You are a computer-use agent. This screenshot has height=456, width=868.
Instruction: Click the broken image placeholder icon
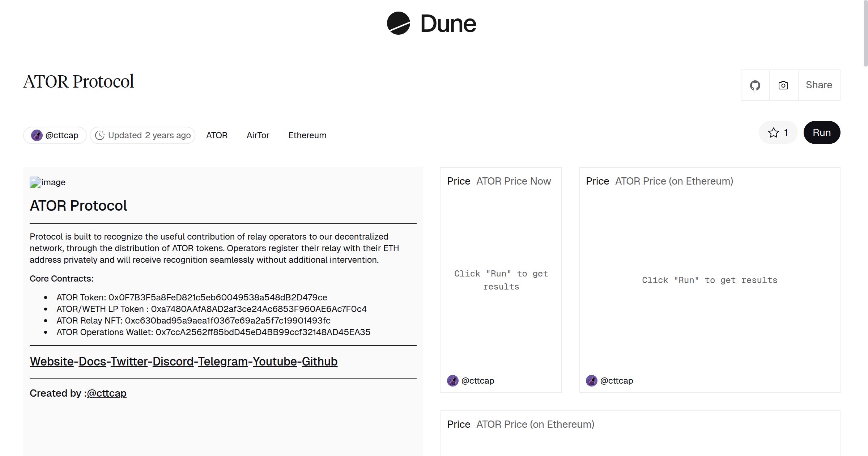tap(35, 182)
